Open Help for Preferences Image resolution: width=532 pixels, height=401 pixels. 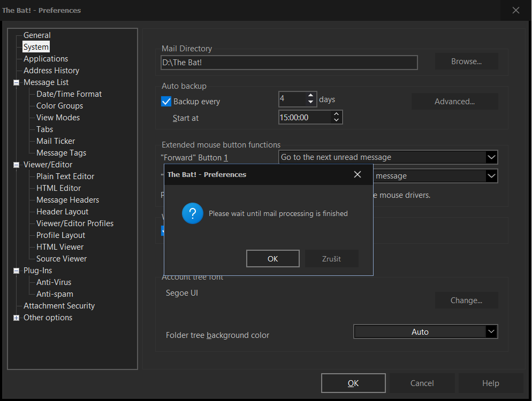pos(491,383)
